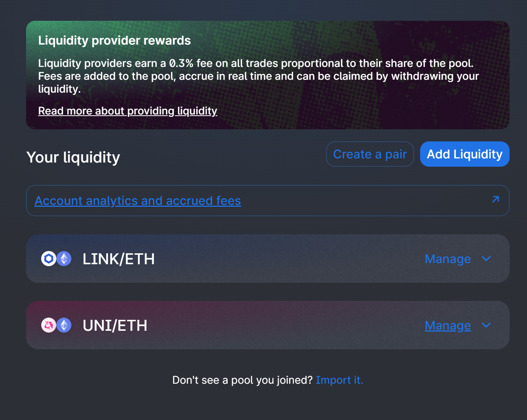This screenshot has width=527, height=420.
Task: Expand the Manage dropdown for LINK/ETH
Action: [x=458, y=259]
